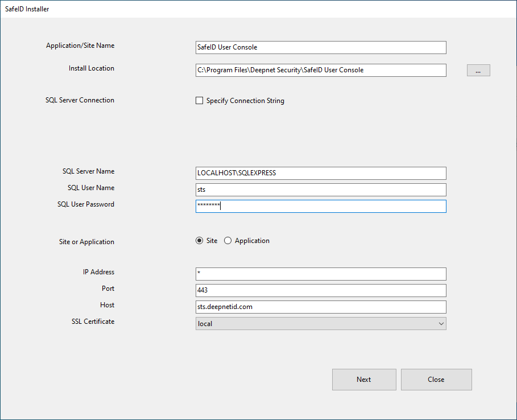Select the Port field containing 443
Screen dimensions: 517x420
(x=320, y=290)
